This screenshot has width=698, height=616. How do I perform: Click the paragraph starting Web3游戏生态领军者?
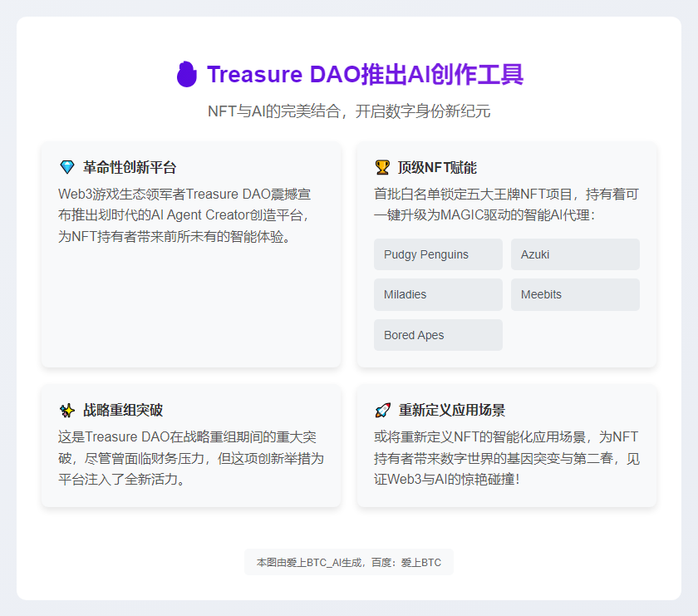point(184,215)
